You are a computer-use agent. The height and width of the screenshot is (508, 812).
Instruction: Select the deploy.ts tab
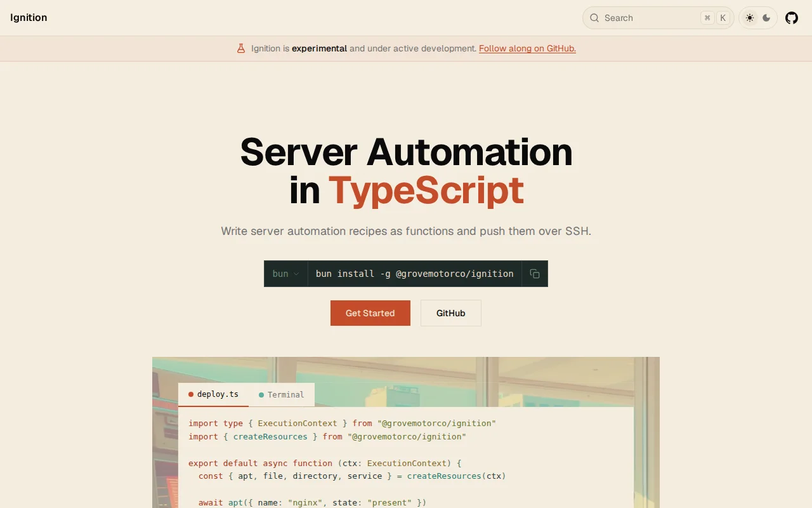pos(213,394)
